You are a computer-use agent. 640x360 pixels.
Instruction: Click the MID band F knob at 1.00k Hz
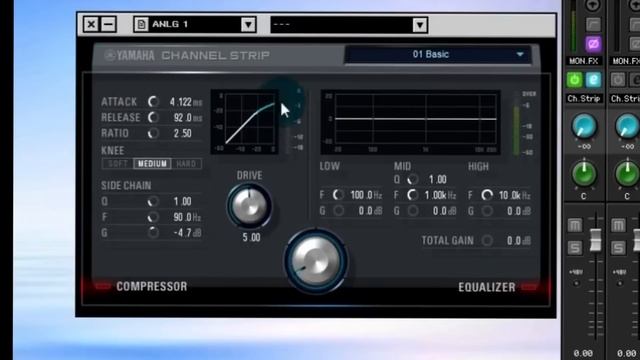(x=413, y=195)
